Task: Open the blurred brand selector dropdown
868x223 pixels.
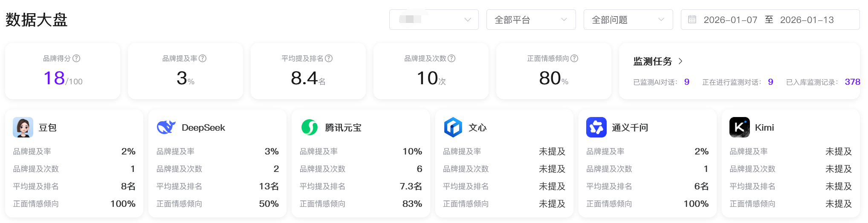Action: [434, 20]
